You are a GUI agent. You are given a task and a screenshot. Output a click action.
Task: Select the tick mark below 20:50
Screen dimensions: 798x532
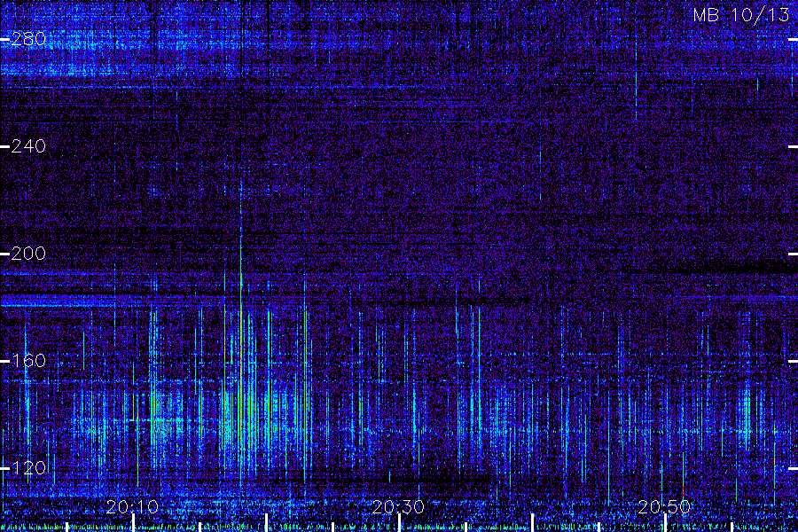[x=665, y=523]
